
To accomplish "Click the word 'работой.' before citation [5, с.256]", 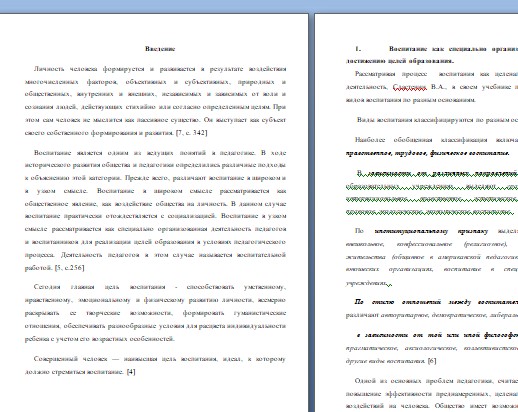I will (38, 268).
